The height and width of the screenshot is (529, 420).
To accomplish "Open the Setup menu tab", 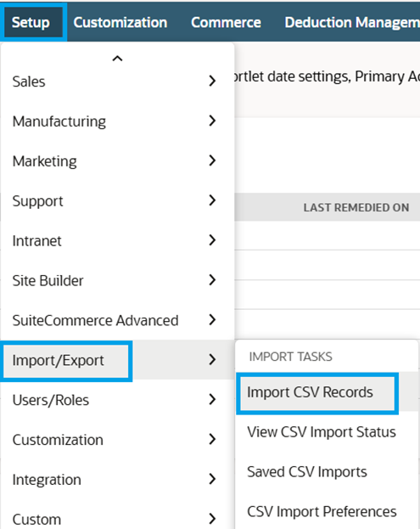I will click(31, 22).
